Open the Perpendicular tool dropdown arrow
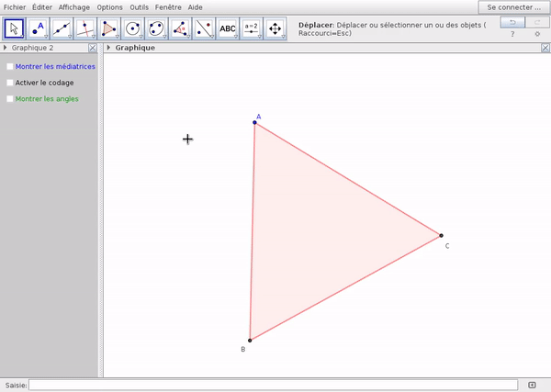 [94, 37]
